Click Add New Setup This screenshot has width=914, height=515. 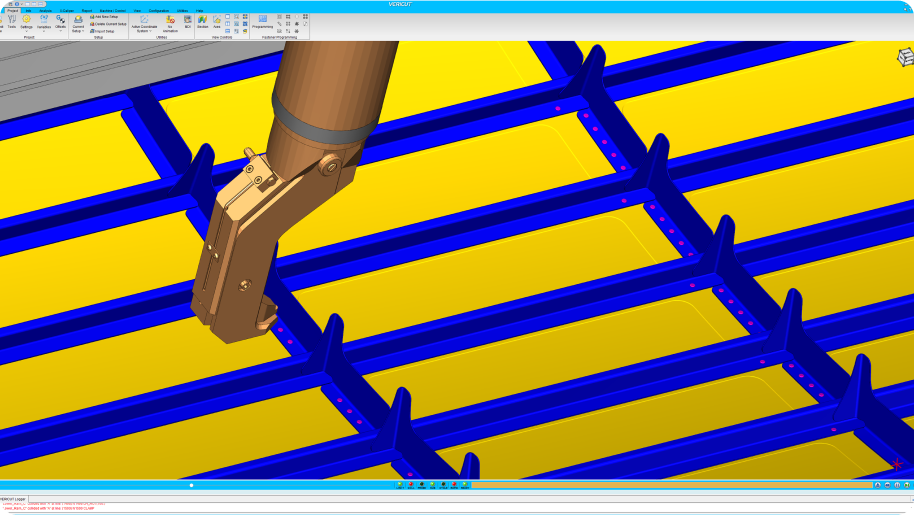[x=105, y=17]
